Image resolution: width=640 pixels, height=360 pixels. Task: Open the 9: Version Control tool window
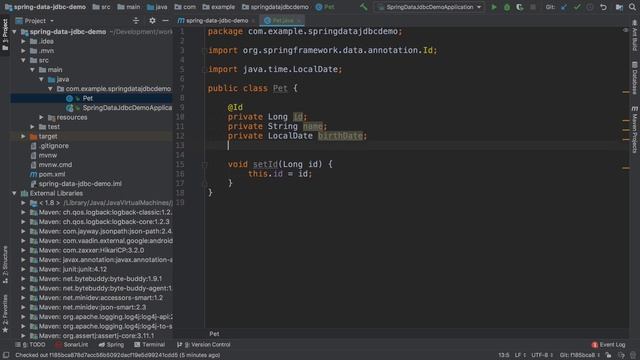pyautogui.click(x=204, y=345)
